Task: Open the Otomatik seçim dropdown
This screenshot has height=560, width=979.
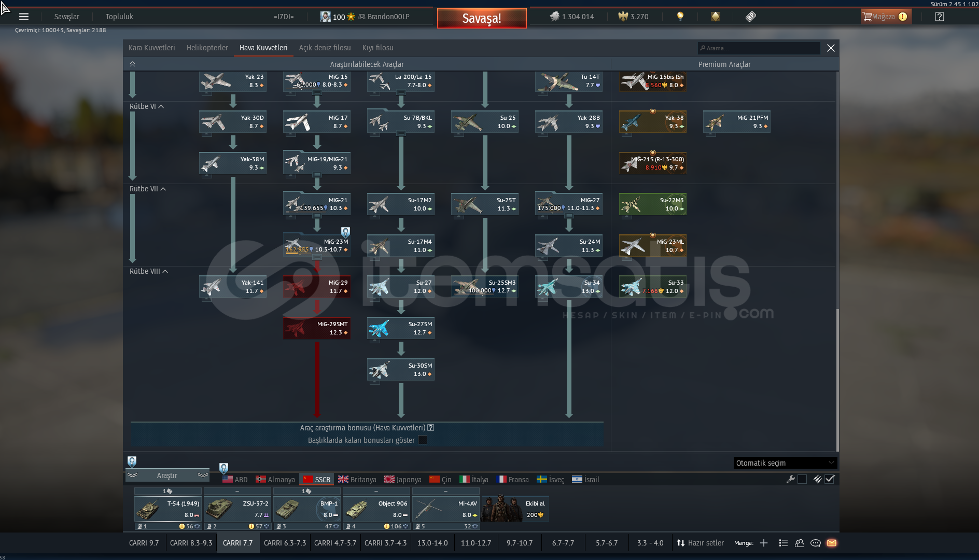Action: pyautogui.click(x=785, y=463)
